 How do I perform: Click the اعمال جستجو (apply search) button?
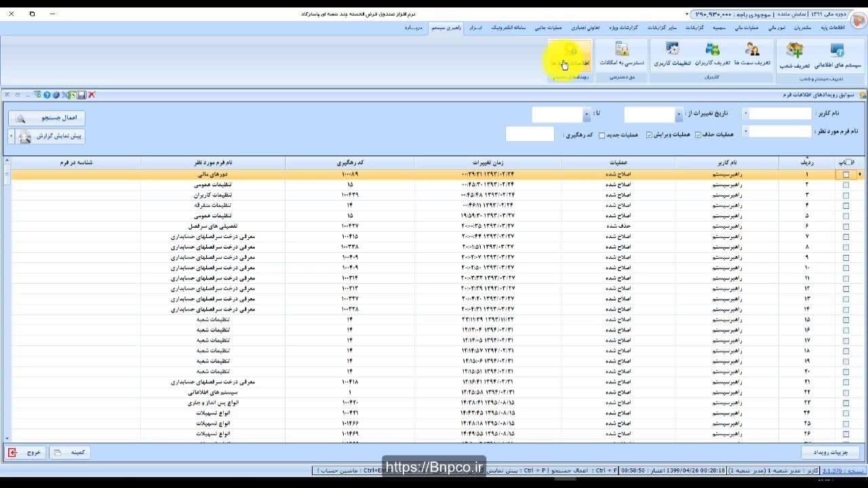(47, 118)
